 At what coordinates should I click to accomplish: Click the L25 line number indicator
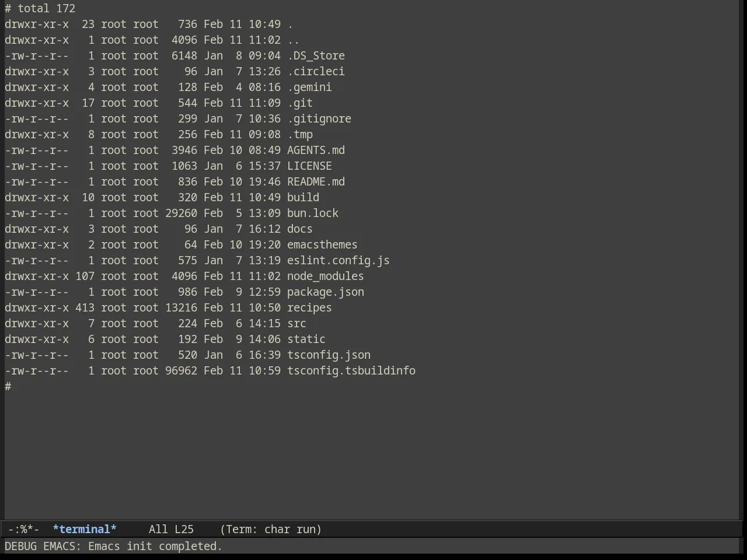(x=184, y=529)
